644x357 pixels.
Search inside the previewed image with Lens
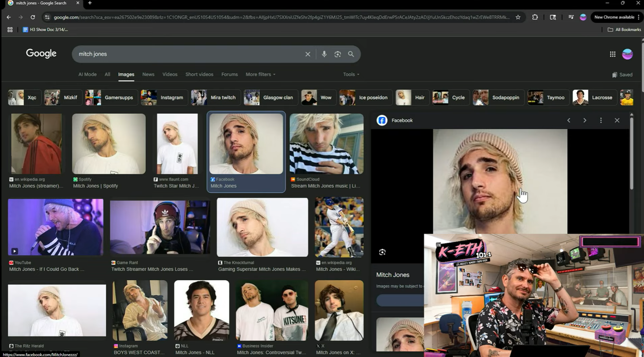[x=382, y=252]
